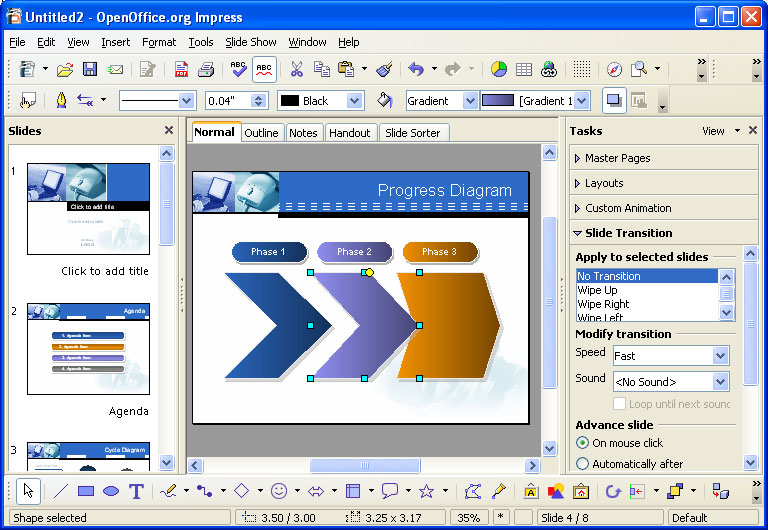The image size is (768, 530).
Task: Click the Spellcheck ABC icon
Action: click(238, 69)
